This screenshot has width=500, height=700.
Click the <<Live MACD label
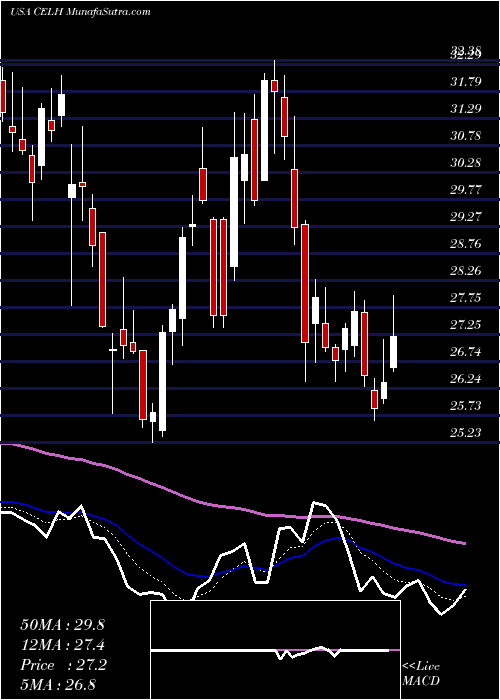[x=421, y=674]
